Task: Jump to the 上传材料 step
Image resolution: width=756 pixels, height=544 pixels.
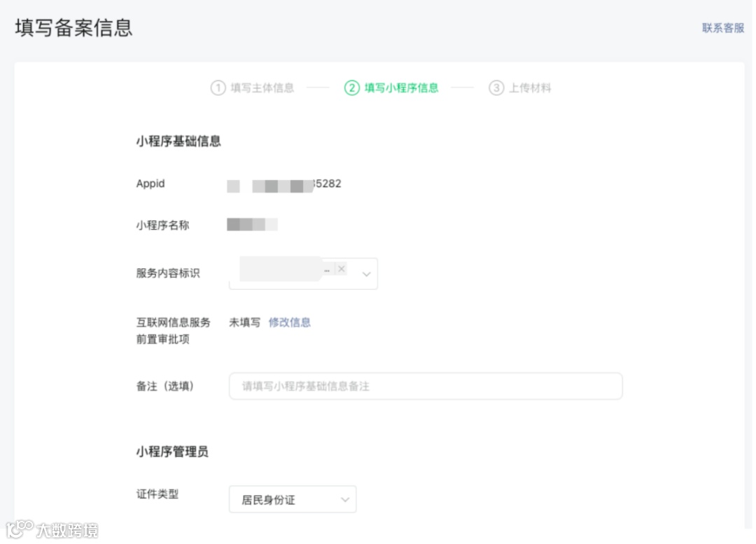Action: pos(530,88)
